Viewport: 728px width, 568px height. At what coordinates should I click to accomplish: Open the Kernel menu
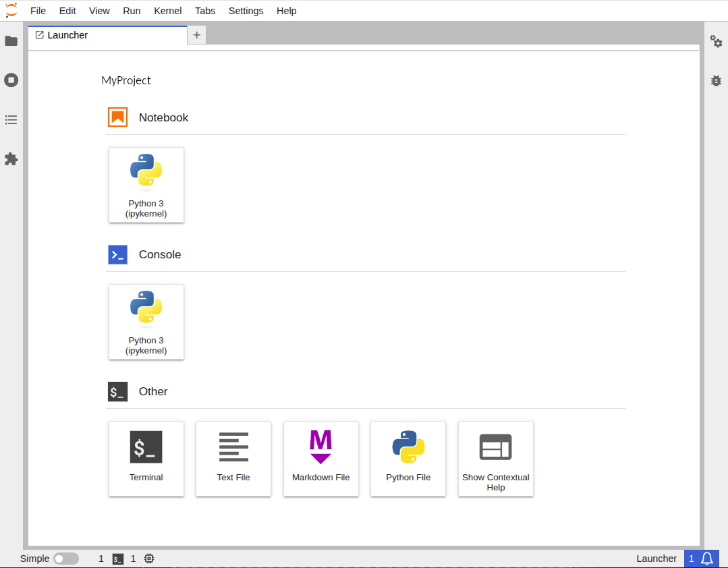(x=167, y=11)
